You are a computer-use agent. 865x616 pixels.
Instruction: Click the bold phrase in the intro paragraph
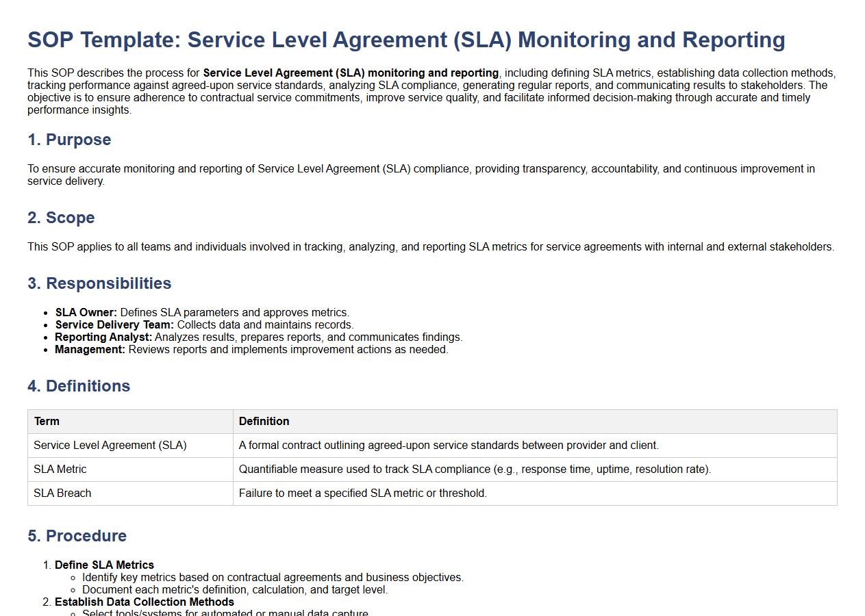pyautogui.click(x=351, y=73)
